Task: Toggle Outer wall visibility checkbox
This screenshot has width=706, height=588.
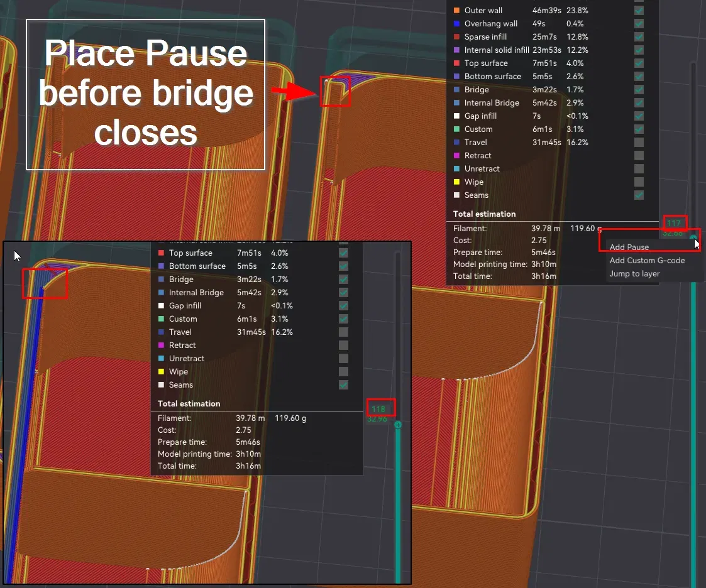Action: 639,10
